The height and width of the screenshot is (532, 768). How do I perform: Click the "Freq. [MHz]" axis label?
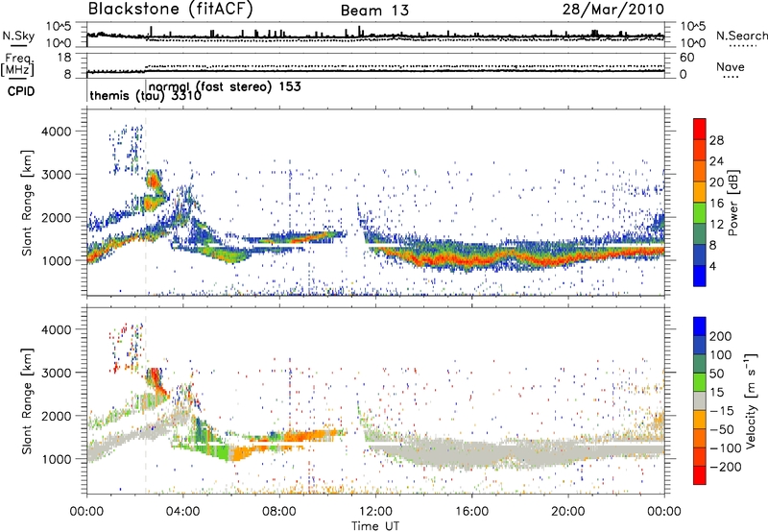click(18, 65)
